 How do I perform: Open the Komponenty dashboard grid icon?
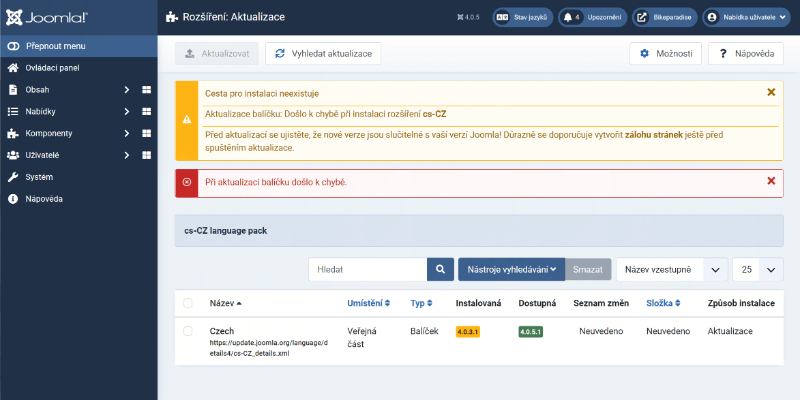(x=146, y=134)
